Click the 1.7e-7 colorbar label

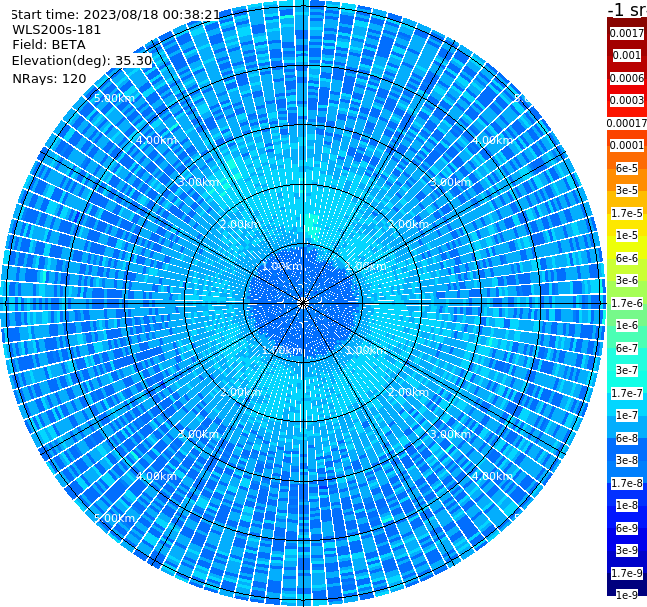(x=627, y=393)
